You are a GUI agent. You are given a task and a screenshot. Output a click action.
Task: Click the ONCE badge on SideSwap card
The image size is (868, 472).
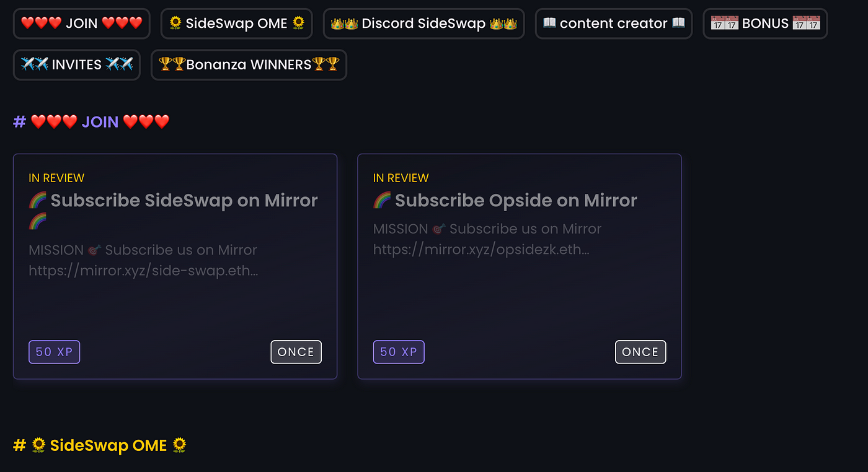296,352
